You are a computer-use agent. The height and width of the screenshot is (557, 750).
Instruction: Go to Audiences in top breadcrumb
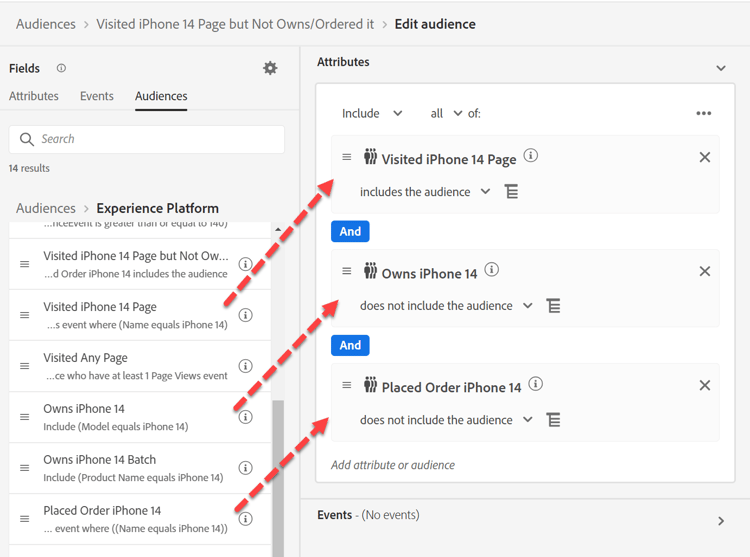tap(46, 24)
